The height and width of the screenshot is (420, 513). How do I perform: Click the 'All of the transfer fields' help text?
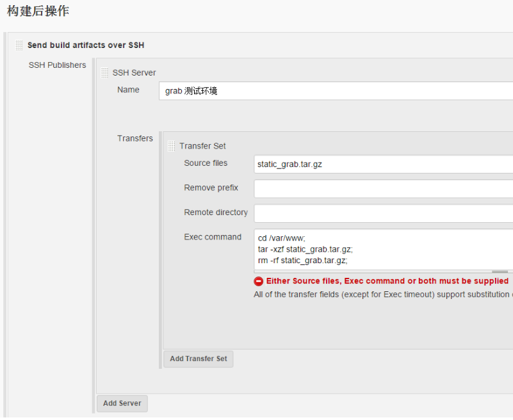383,295
